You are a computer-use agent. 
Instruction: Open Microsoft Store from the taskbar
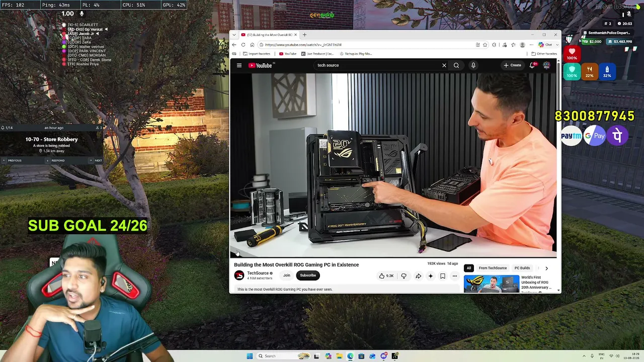pos(361,356)
